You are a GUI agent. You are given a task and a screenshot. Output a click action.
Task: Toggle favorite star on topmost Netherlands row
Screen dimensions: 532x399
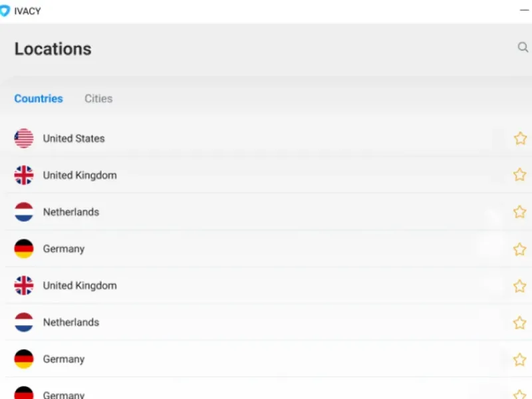click(x=520, y=212)
